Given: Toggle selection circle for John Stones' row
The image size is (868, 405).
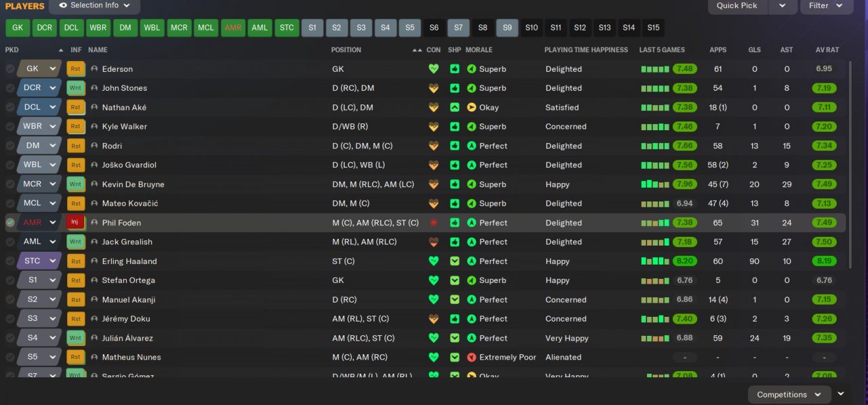Looking at the screenshot, I should click(x=10, y=88).
